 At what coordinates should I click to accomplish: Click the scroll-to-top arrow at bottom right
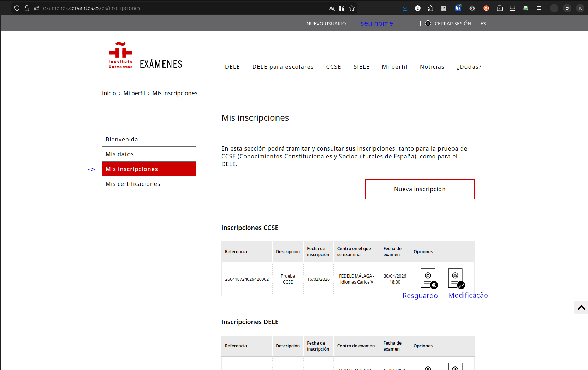pos(581,307)
